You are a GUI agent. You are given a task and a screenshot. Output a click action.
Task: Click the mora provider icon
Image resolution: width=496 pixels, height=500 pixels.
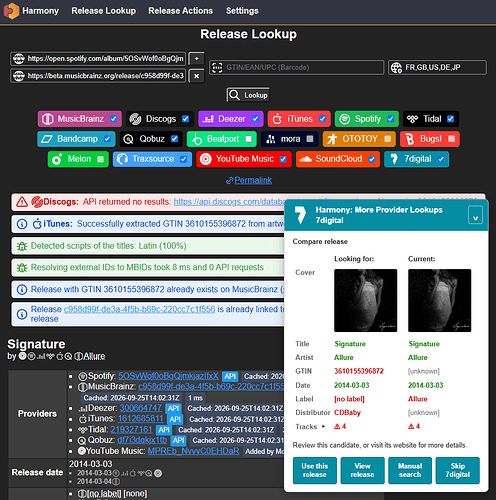[x=271, y=139]
